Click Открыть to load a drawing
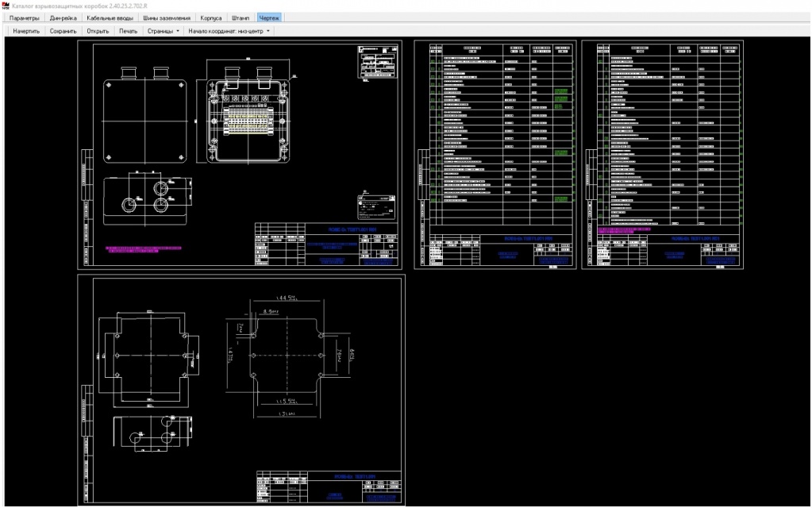Viewport: 812px width, 508px height. click(98, 32)
